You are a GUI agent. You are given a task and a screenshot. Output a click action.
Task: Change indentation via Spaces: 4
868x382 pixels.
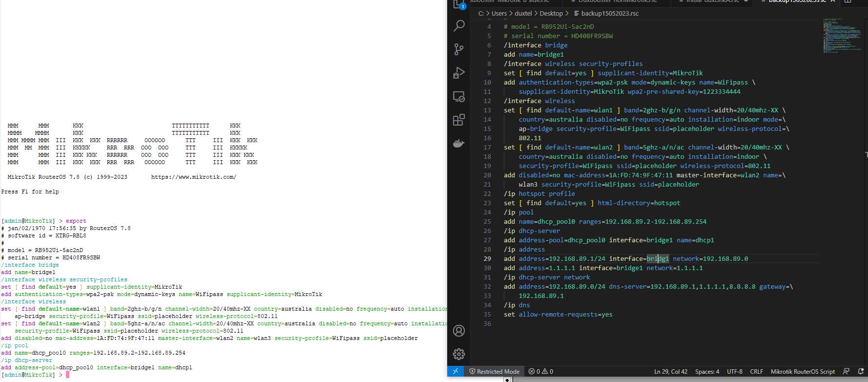point(707,371)
